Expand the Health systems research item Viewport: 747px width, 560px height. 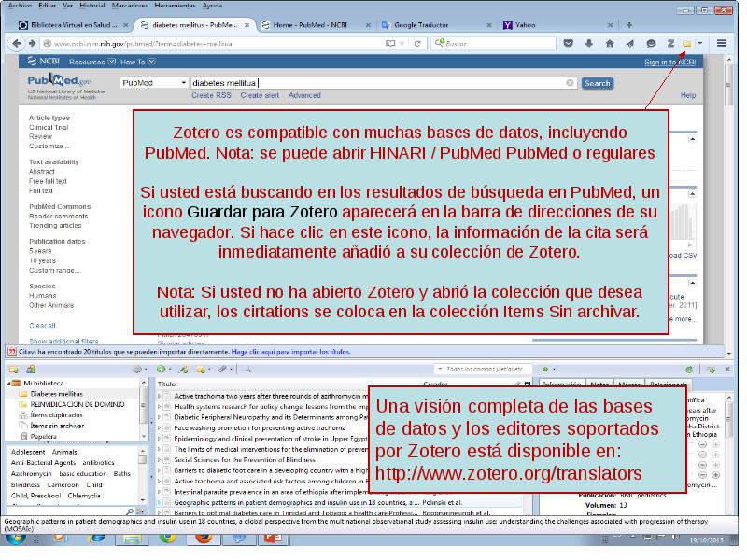tap(159, 407)
